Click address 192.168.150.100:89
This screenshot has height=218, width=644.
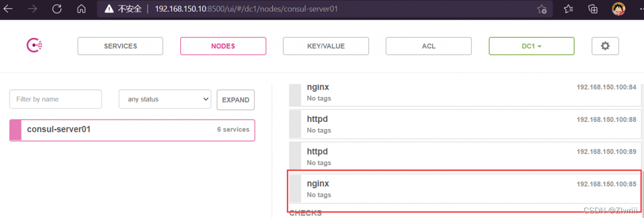click(606, 152)
